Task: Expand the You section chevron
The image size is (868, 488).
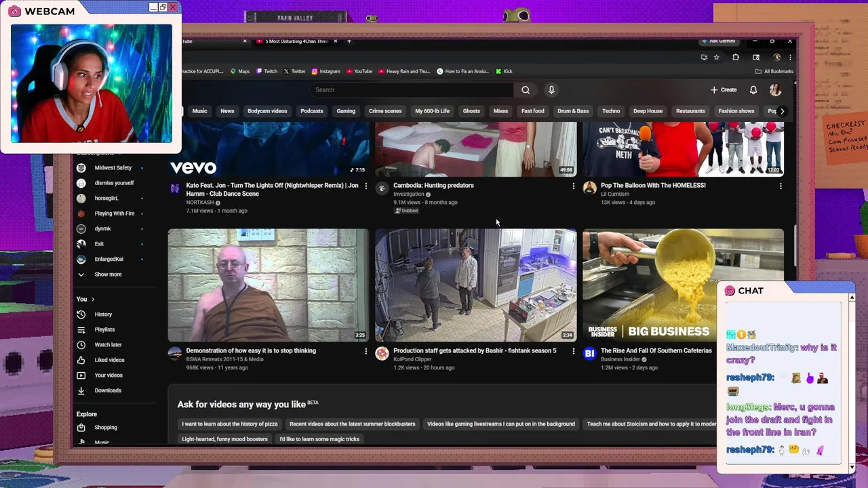Action: click(93, 299)
